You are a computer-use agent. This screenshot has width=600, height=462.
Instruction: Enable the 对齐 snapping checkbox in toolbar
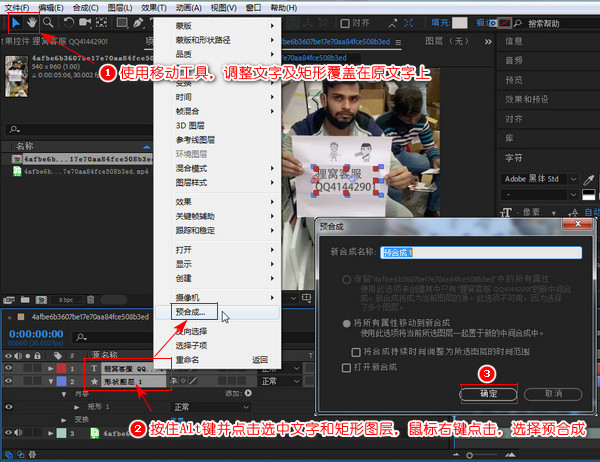[x=345, y=24]
